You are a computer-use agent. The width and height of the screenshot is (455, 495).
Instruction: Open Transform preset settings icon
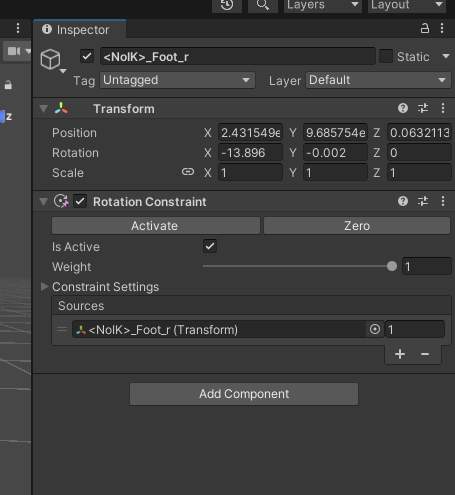tap(423, 108)
